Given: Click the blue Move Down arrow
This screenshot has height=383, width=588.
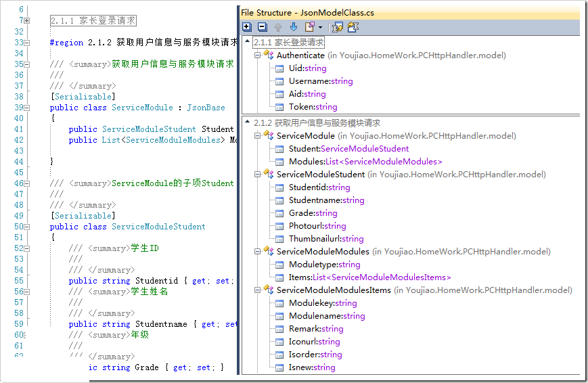Looking at the screenshot, I should click(x=294, y=27).
